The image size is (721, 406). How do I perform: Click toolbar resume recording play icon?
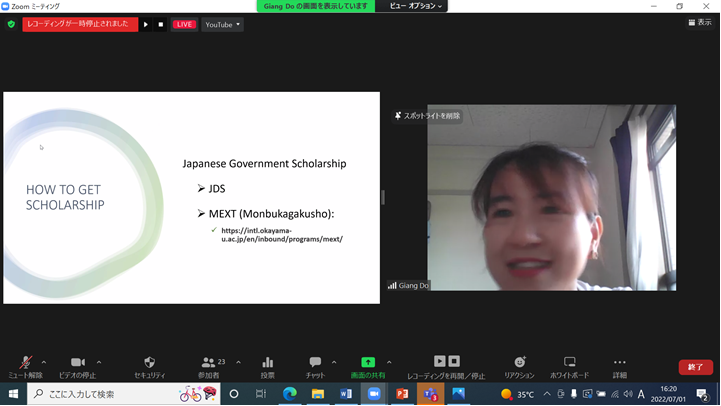(440, 361)
